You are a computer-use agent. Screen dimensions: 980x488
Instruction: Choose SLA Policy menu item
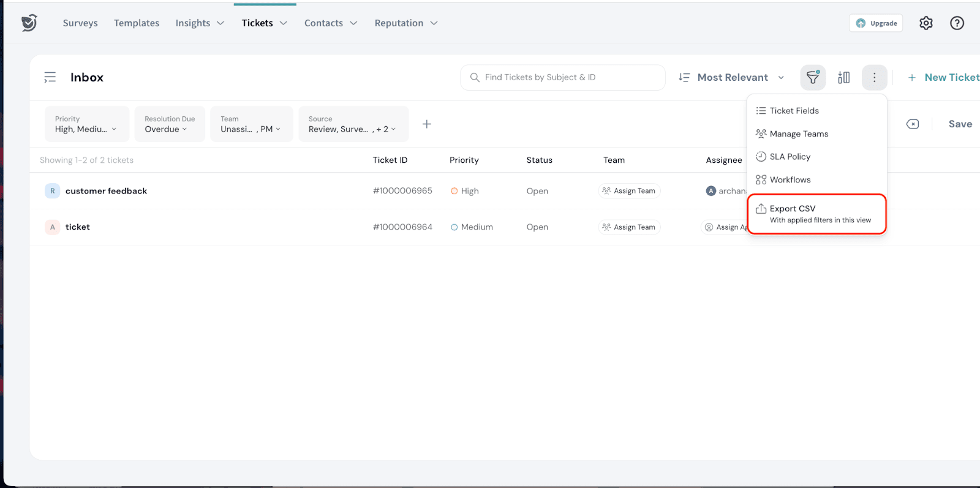[790, 157]
